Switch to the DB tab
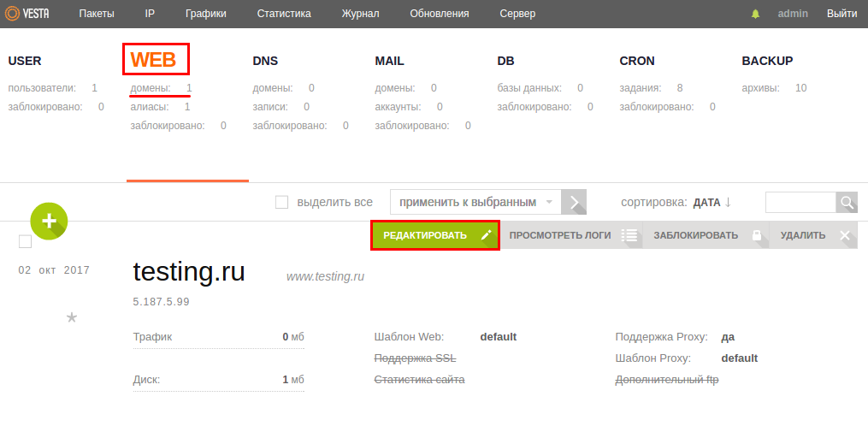 coord(506,61)
